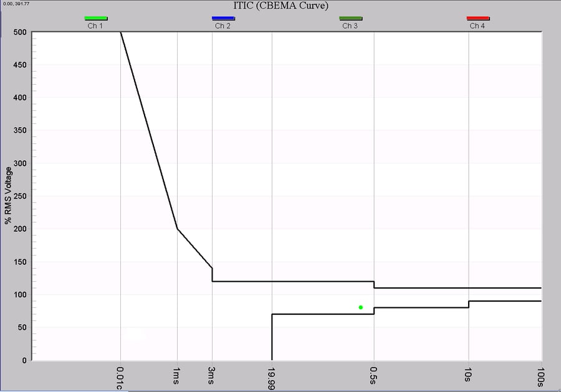Select the Ch 3 channel legend label
561x392 pixels.
pos(350,26)
